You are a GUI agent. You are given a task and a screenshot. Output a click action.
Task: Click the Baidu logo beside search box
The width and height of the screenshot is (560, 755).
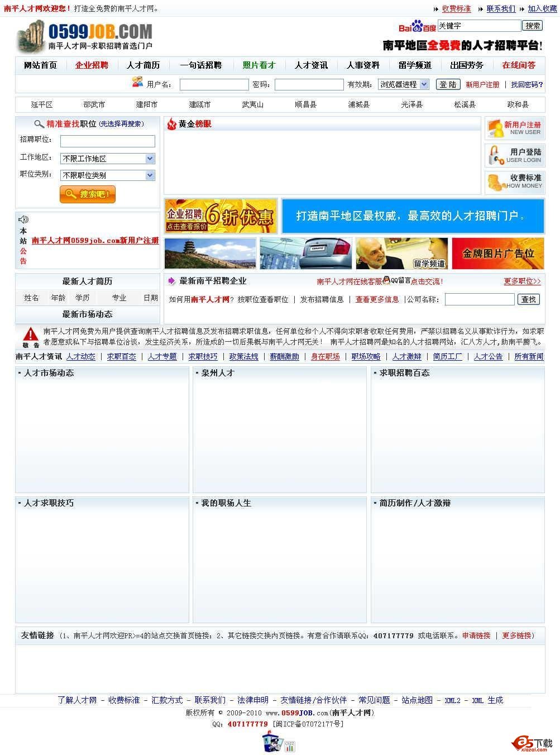[417, 26]
